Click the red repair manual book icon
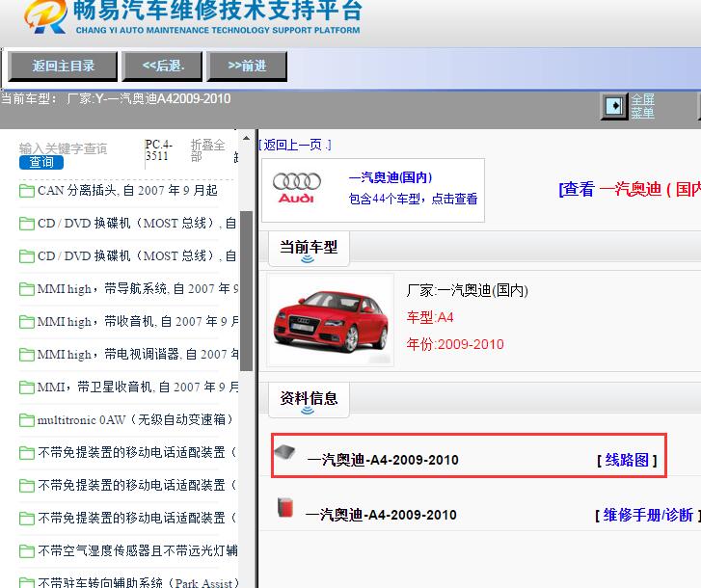The height and width of the screenshot is (588, 701). [285, 508]
